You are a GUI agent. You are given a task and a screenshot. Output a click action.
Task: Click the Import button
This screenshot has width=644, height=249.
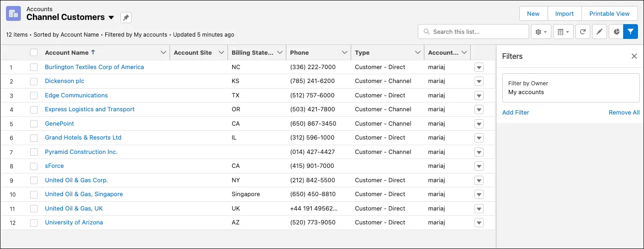click(564, 13)
